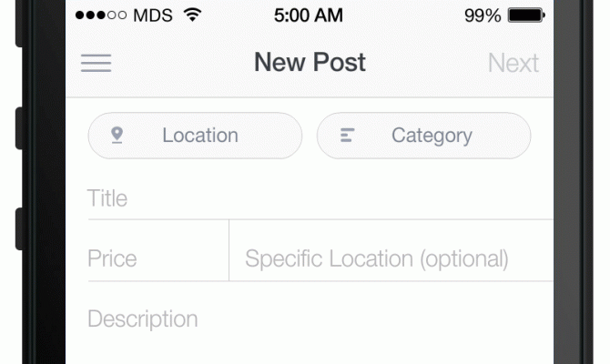Open the hamburger menu
This screenshot has height=364, width=610.
point(96,63)
